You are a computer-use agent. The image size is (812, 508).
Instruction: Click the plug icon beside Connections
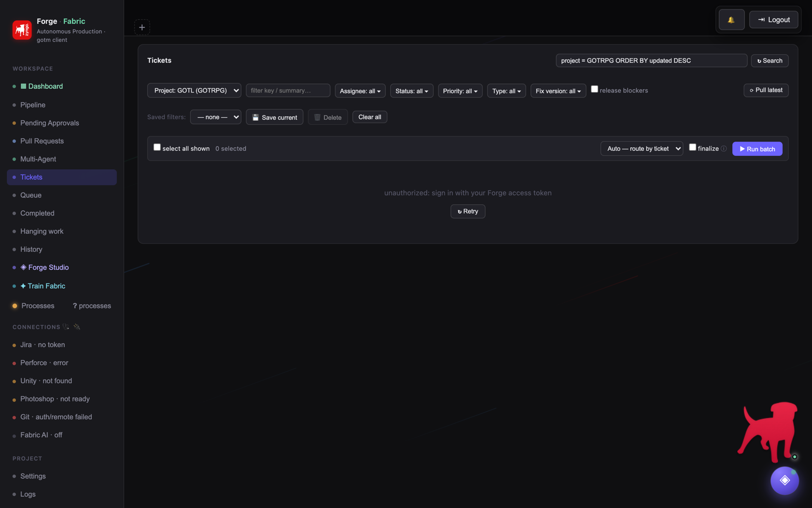click(77, 327)
